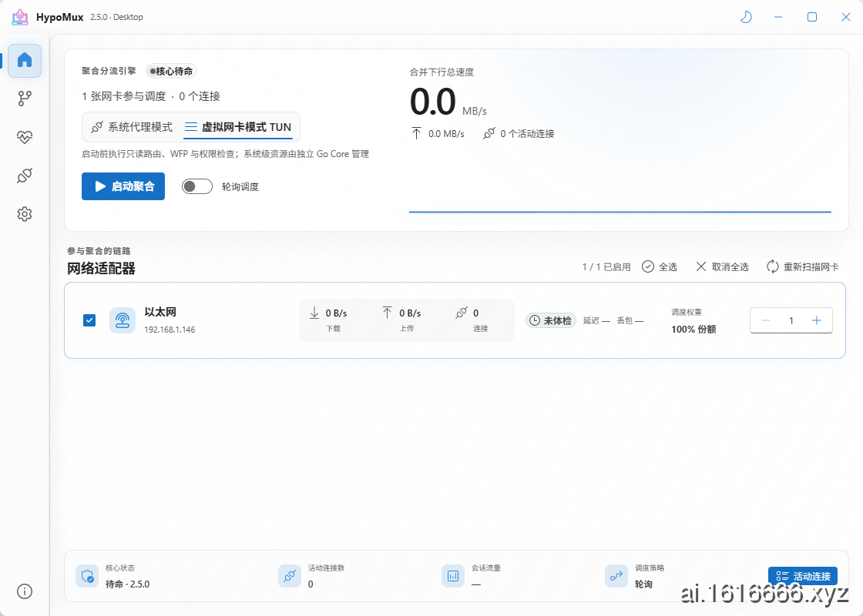
Task: Click the 核心待命 status badge
Action: pyautogui.click(x=171, y=71)
